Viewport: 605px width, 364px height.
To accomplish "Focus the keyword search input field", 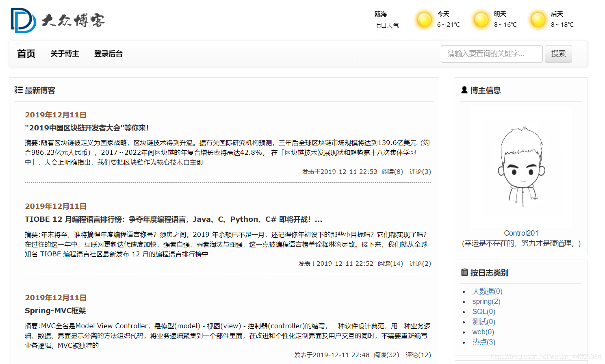I will tap(492, 54).
